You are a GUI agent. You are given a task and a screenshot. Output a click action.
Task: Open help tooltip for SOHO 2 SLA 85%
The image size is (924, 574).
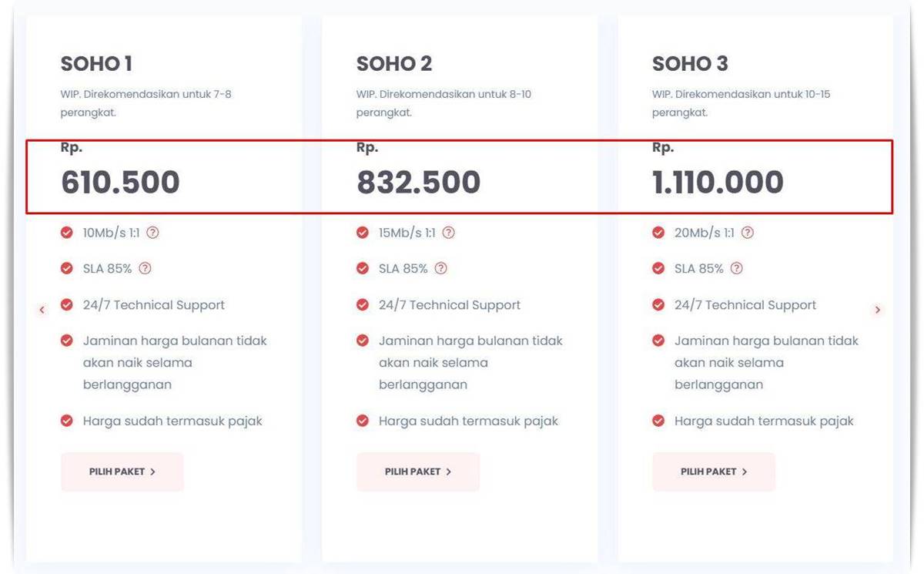(x=440, y=269)
